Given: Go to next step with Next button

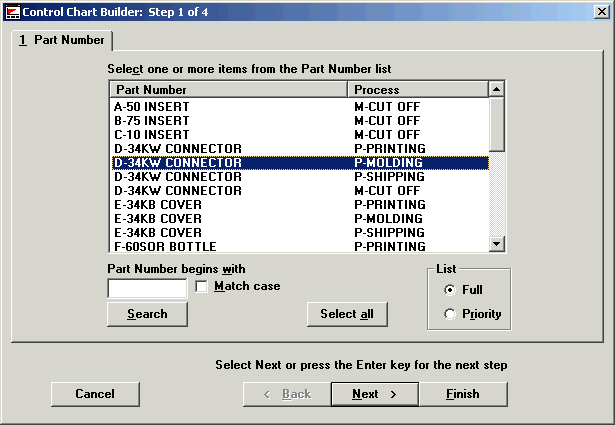Looking at the screenshot, I should tap(374, 394).
